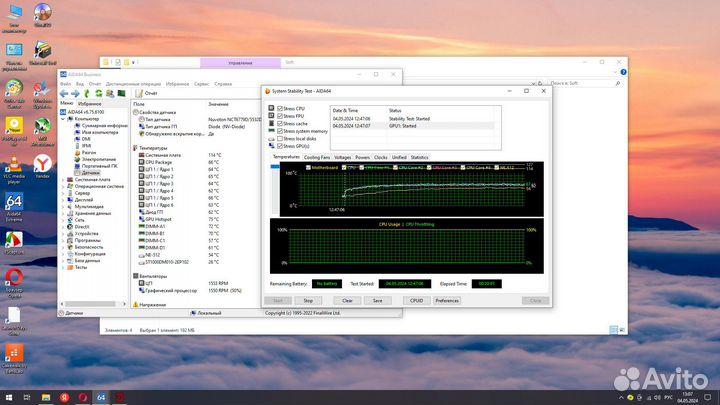Click the Preferences button

[x=447, y=300]
